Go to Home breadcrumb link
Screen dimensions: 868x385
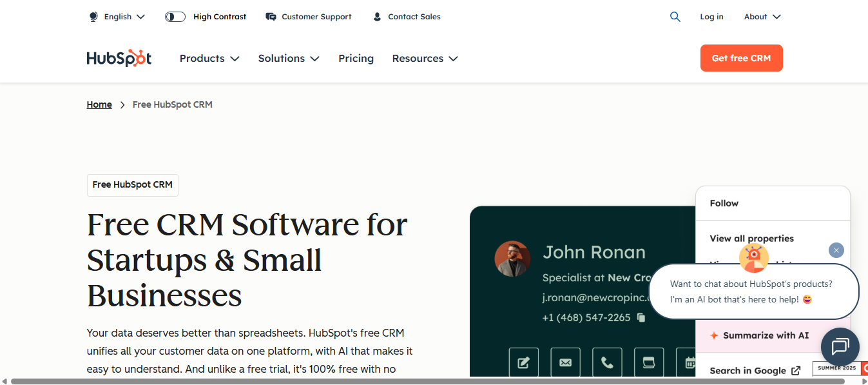point(99,104)
